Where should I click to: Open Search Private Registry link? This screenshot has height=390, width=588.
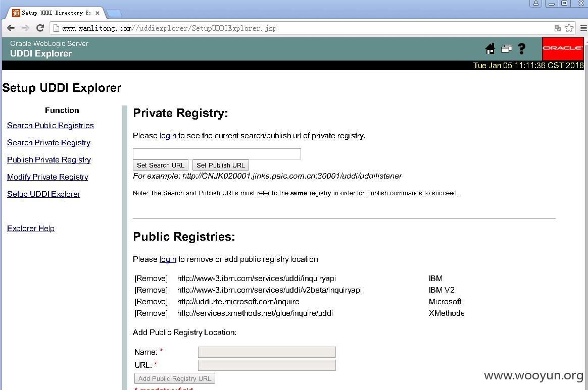(x=49, y=143)
